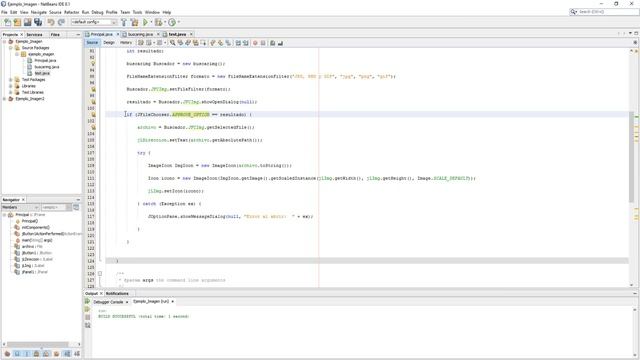Open the Members dropdown in Navigator
The width and height of the screenshot is (640, 360).
point(20,207)
